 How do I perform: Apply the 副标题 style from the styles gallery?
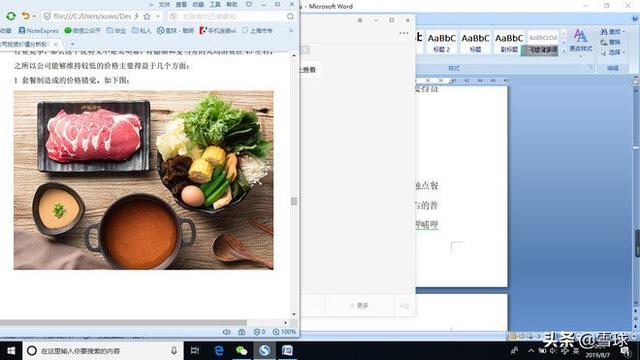(x=509, y=42)
